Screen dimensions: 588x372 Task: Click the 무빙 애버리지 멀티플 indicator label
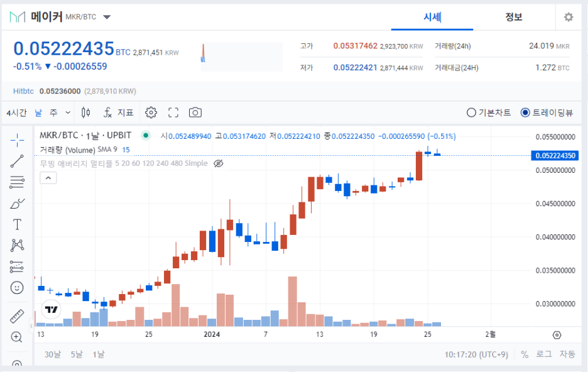coord(124,163)
